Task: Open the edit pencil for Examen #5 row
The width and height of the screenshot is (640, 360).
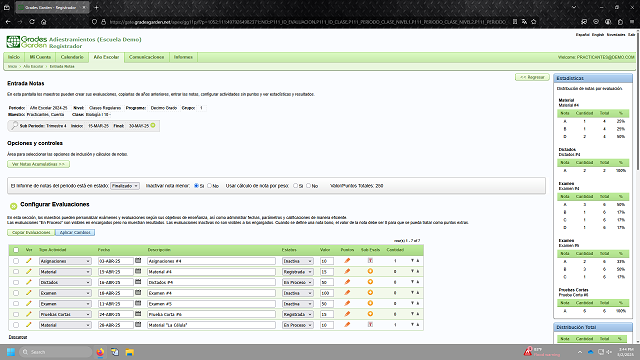Action: [x=29, y=304]
